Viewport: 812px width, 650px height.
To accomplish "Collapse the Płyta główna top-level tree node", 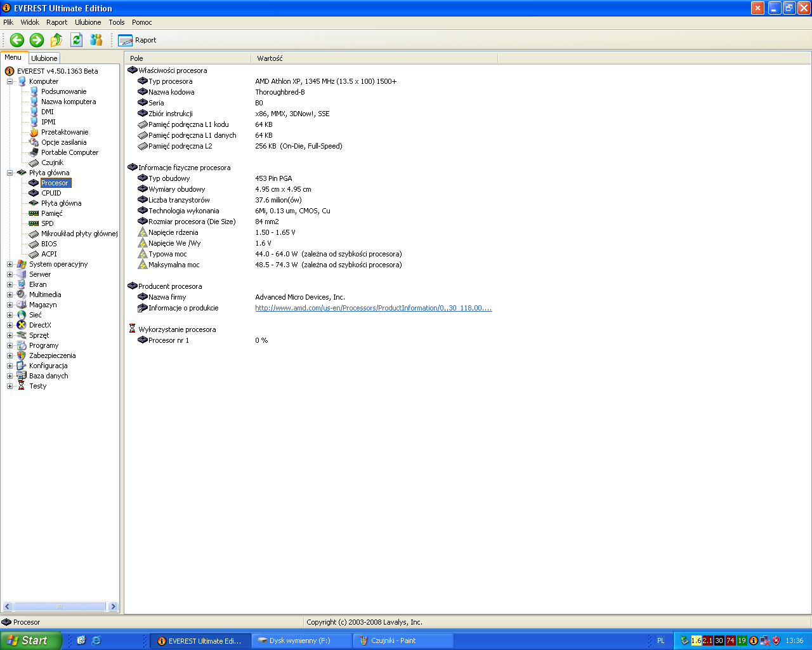I will [x=10, y=173].
